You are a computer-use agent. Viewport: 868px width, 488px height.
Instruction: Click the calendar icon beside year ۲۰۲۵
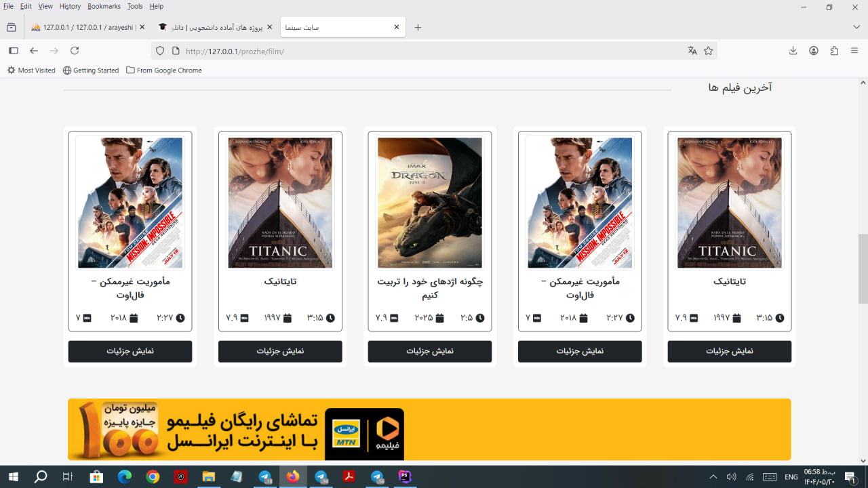tap(439, 318)
